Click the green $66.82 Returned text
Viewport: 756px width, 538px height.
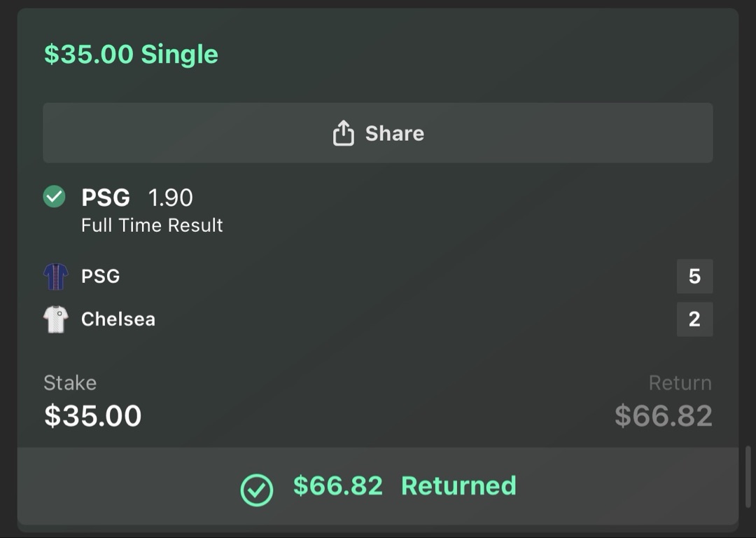[405, 486]
